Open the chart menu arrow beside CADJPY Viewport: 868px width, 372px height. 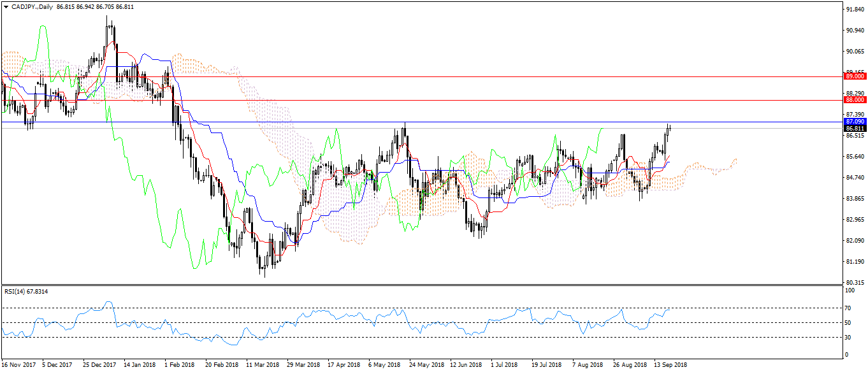6,6
